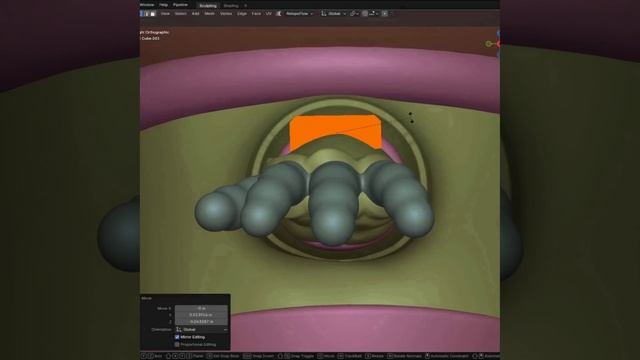Open the Face menu

click(x=256, y=13)
